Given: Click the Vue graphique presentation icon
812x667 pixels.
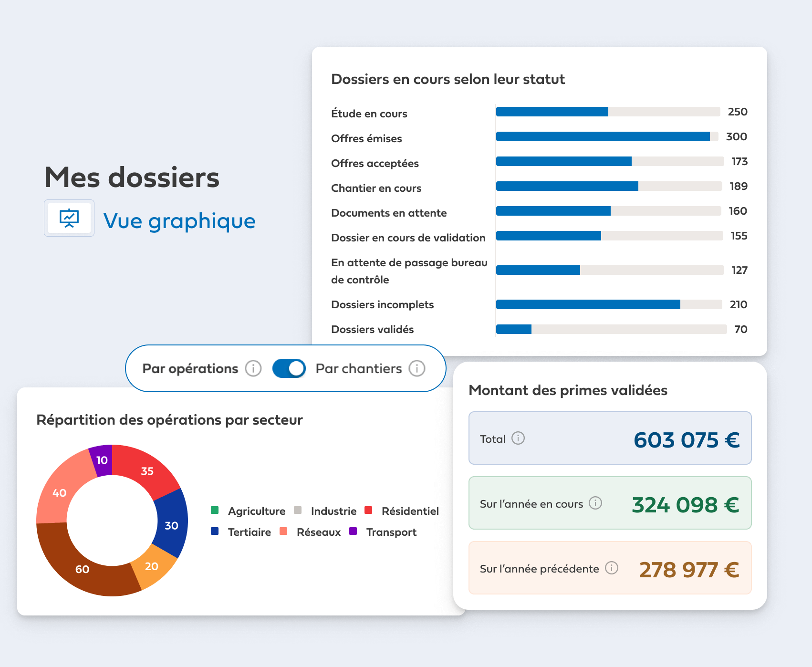Looking at the screenshot, I should click(69, 218).
